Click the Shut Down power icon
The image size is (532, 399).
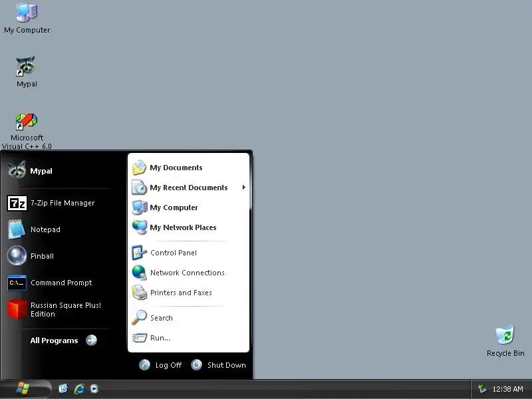(196, 364)
